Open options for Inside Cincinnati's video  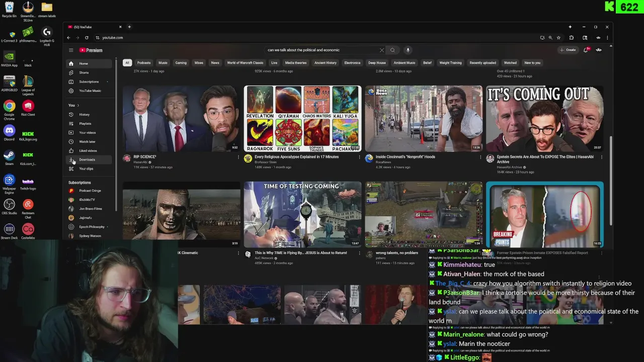[x=480, y=157]
